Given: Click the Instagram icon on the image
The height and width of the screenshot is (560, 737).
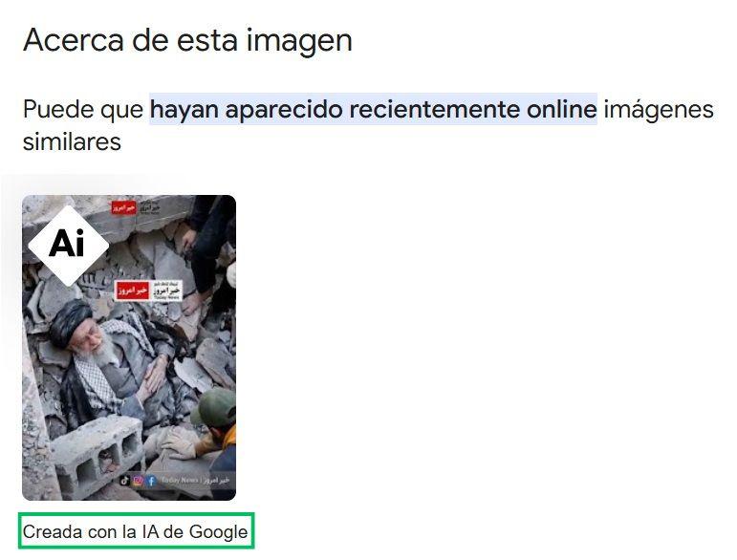Looking at the screenshot, I should [138, 480].
